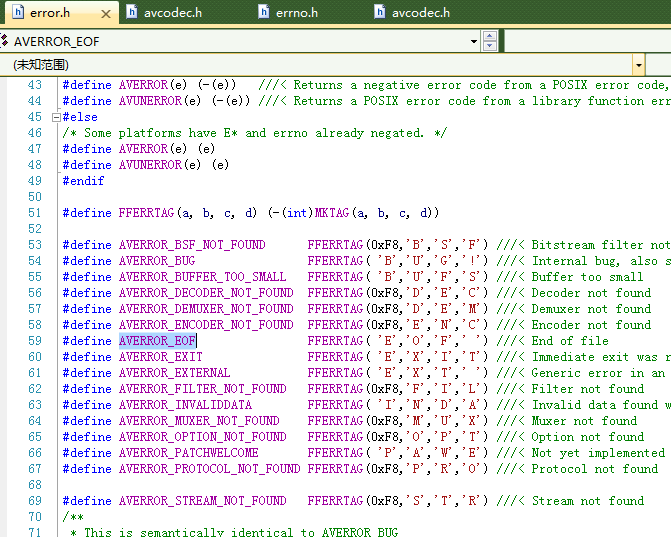Collapse the #else block on line 45
Viewport: 671px width, 537px height.
click(x=56, y=117)
